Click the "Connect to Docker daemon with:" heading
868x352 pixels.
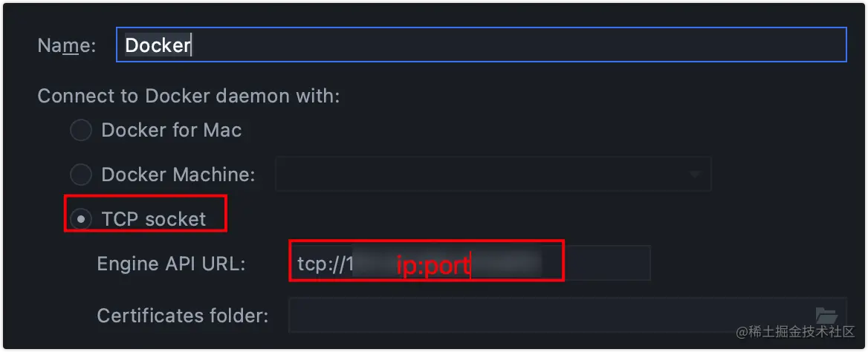[x=189, y=97]
